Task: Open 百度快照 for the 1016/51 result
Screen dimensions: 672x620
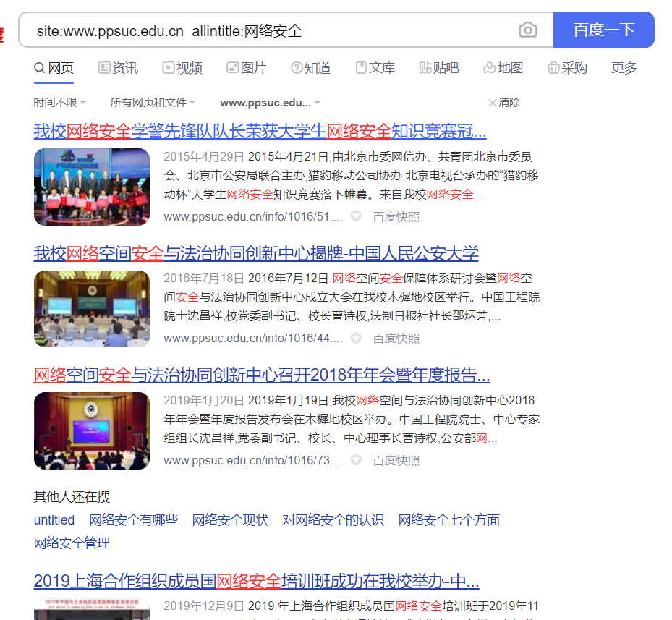Action: 396,217
